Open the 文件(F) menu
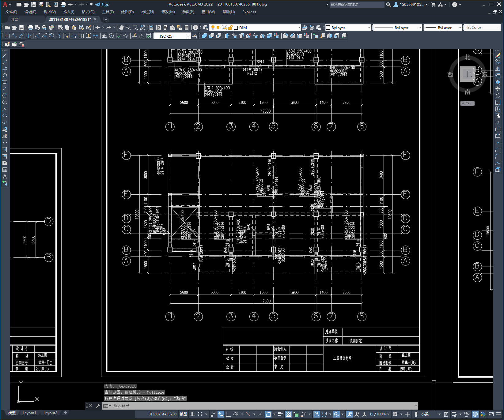The width and height of the screenshot is (504, 420). click(x=11, y=12)
